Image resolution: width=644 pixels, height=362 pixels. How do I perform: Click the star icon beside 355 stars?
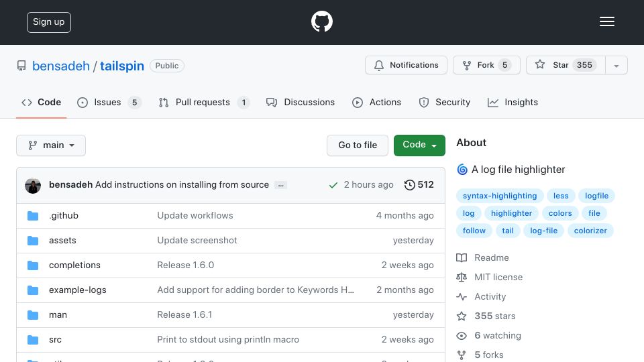pyautogui.click(x=462, y=316)
